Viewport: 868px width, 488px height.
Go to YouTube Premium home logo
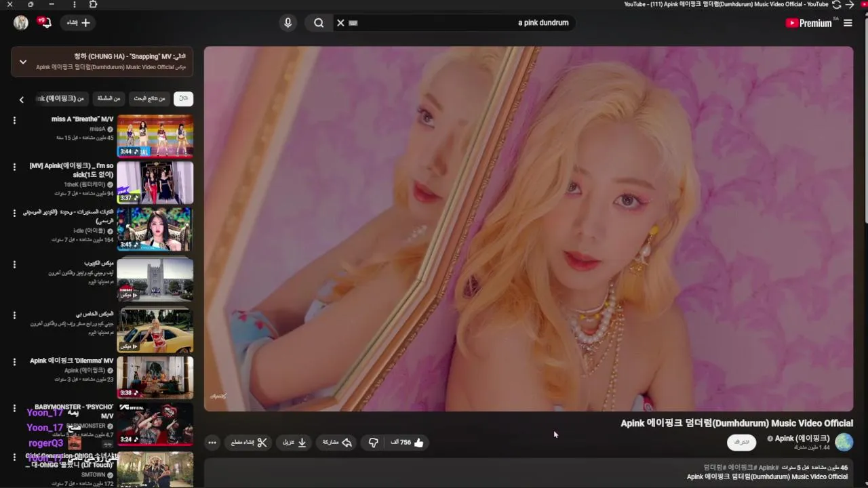pyautogui.click(x=808, y=23)
